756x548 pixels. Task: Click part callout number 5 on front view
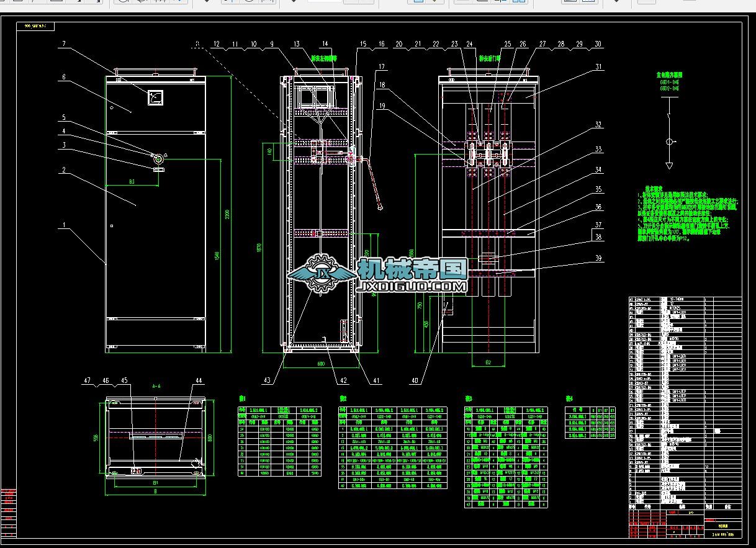click(x=63, y=117)
